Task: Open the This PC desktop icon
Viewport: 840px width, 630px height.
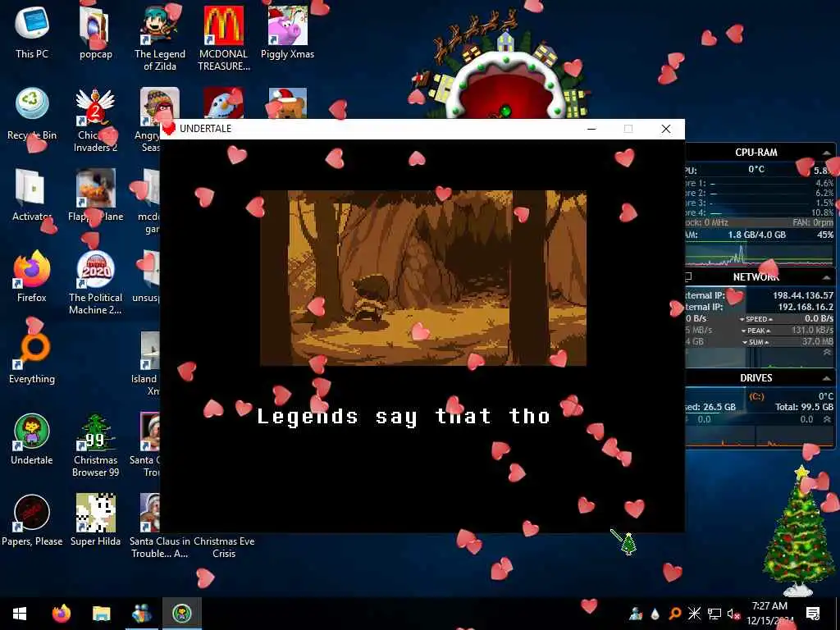Action: point(32,31)
